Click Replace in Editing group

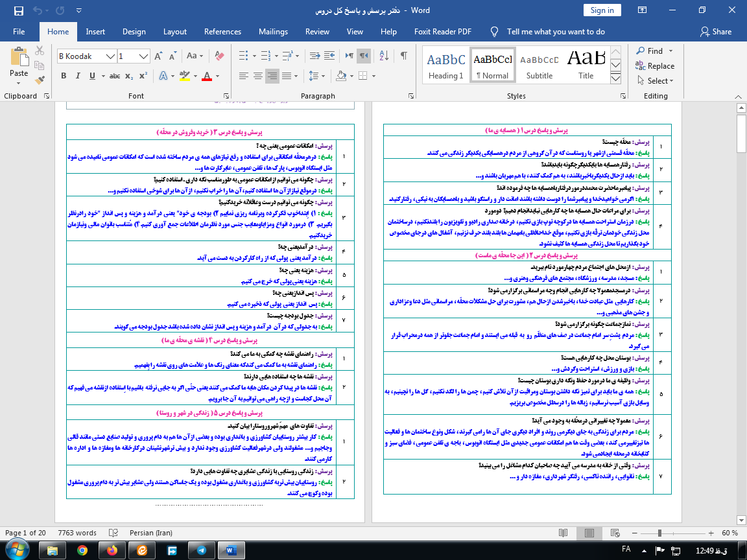(x=655, y=66)
